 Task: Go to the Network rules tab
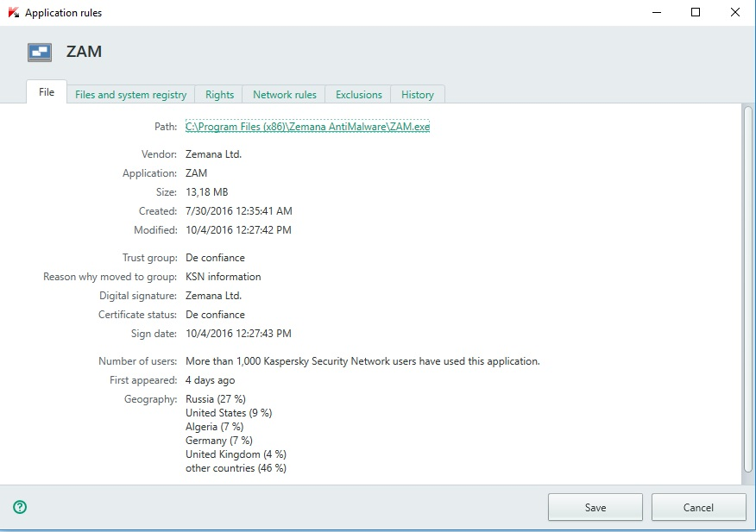coord(285,95)
